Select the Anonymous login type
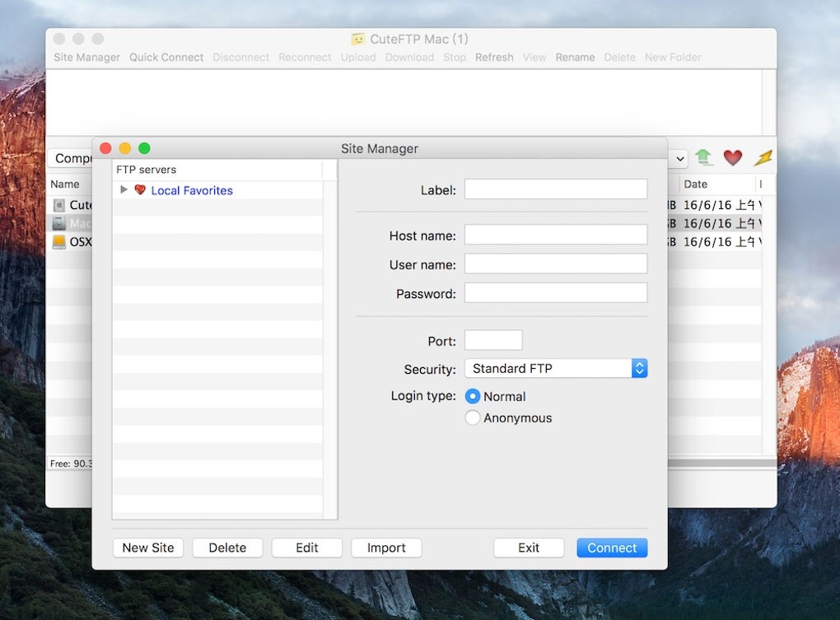 [x=473, y=417]
